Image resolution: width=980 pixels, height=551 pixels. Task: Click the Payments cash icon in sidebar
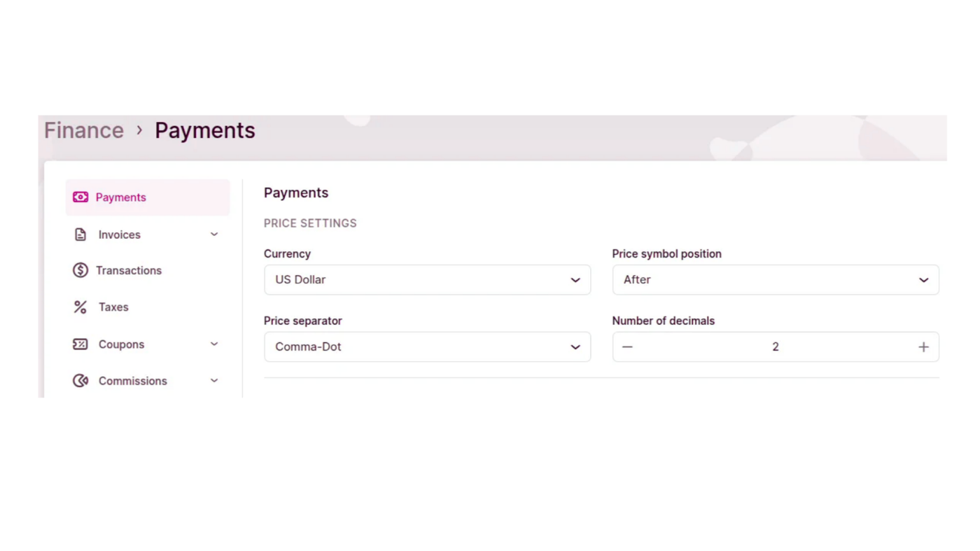click(80, 197)
